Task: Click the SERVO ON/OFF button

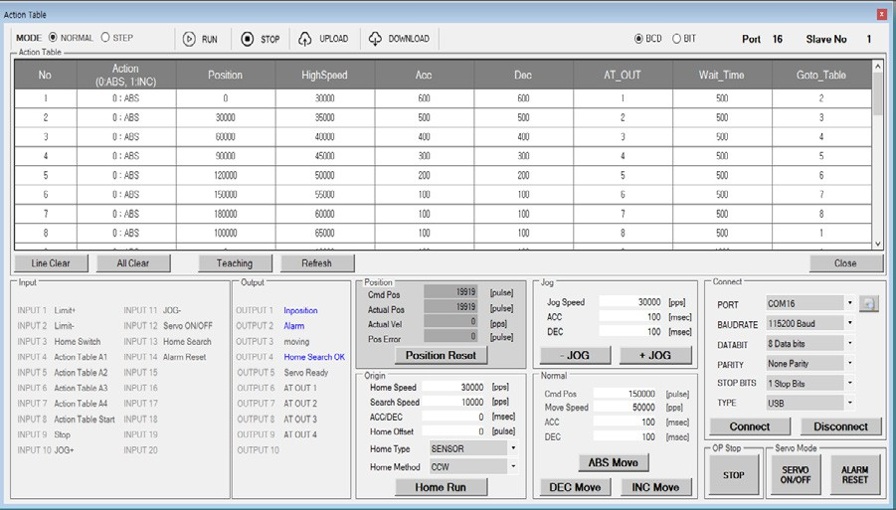Action: tap(795, 475)
